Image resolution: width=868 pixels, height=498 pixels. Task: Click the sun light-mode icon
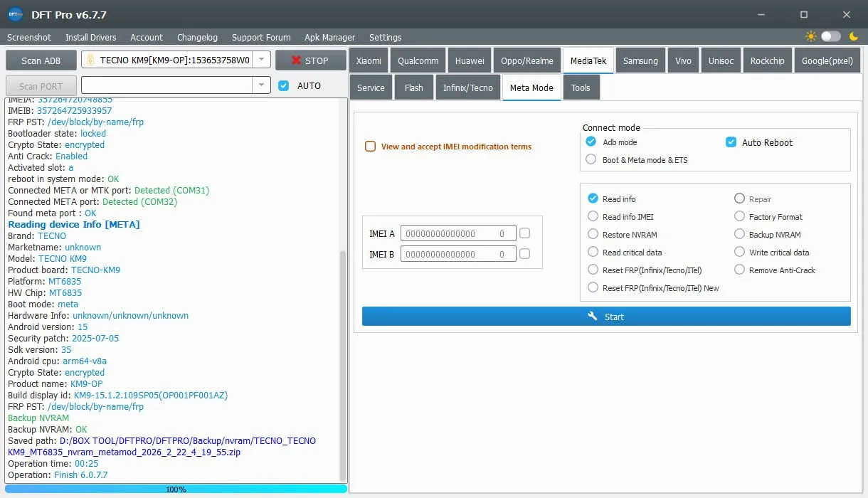(x=811, y=36)
